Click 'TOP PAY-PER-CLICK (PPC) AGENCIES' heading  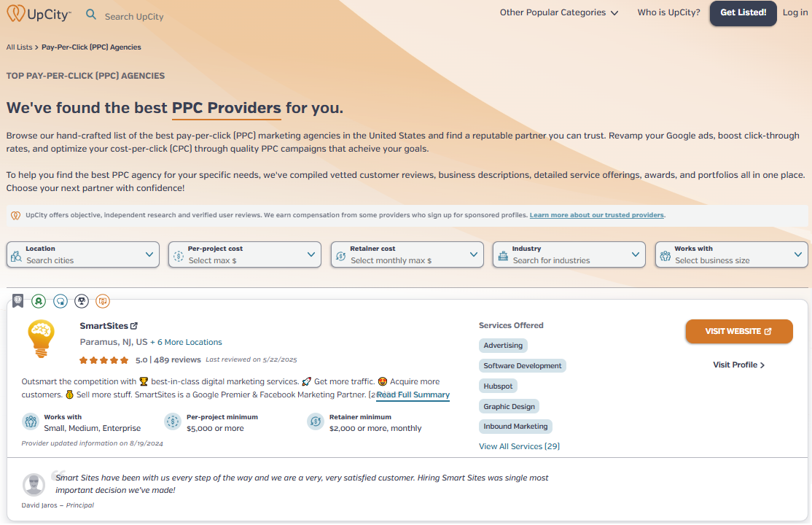tap(85, 76)
